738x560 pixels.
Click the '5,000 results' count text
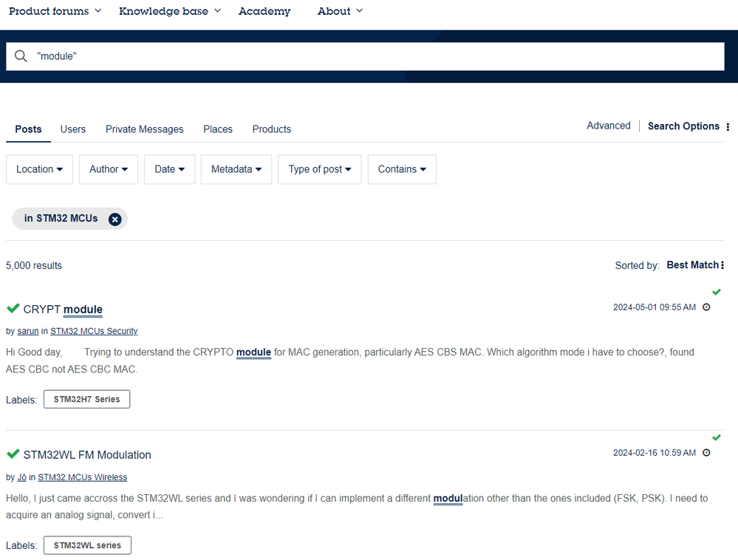[34, 265]
